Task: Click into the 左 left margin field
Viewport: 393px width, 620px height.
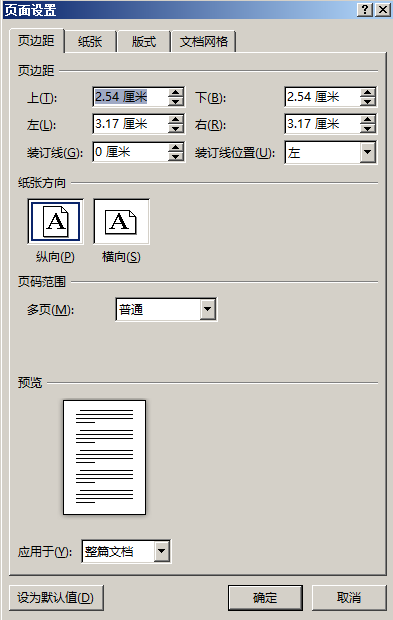Action: (x=131, y=124)
